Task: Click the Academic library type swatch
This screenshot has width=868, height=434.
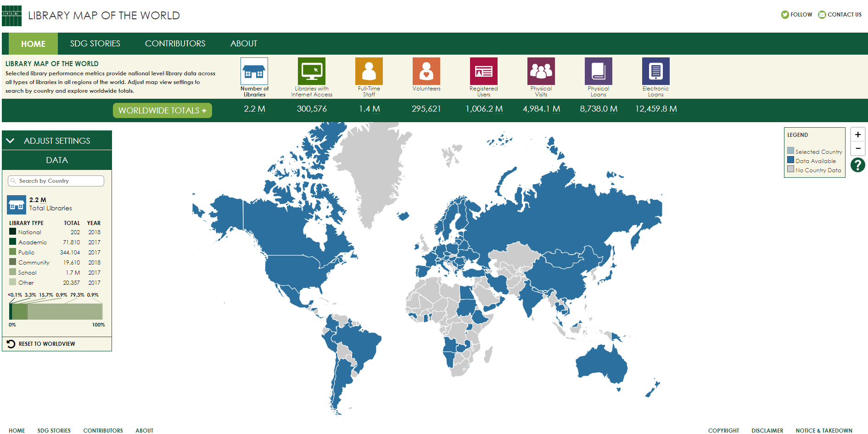Action: point(12,242)
